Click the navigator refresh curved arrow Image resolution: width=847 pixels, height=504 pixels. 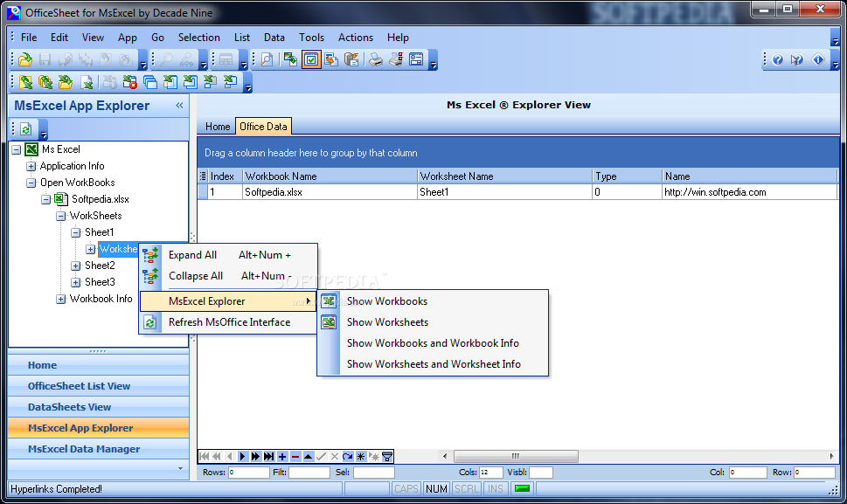point(347,457)
